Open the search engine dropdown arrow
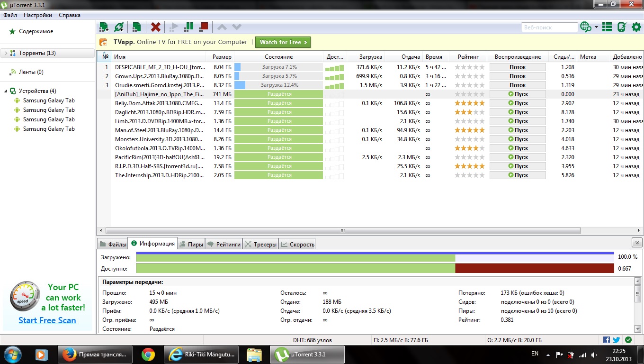644x364 pixels. pyautogui.click(x=596, y=27)
